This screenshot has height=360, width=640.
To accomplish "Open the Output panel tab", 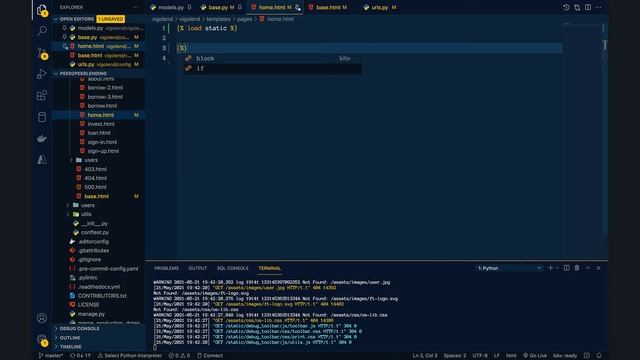I will 198,268.
